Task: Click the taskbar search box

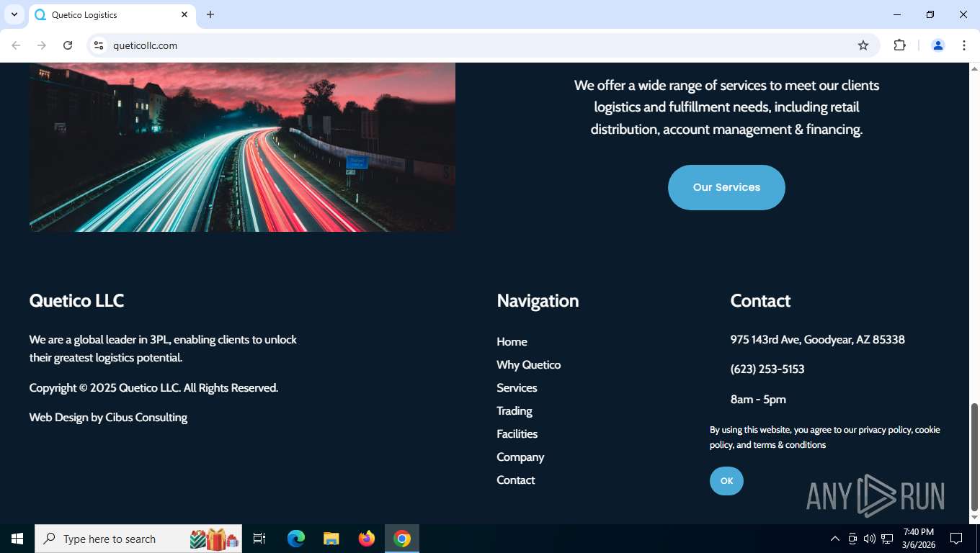Action: [x=138, y=539]
